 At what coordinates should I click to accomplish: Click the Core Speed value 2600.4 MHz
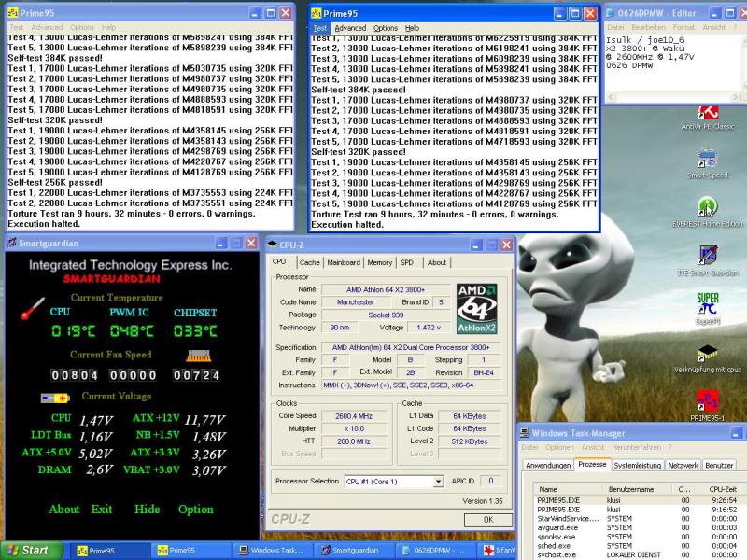pos(353,416)
